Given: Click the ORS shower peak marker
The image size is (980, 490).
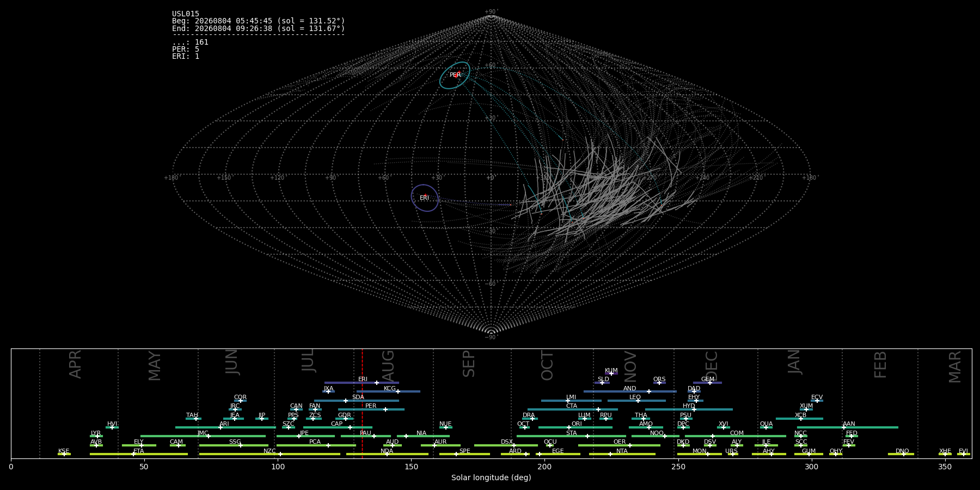Looking at the screenshot, I should coord(659,383).
